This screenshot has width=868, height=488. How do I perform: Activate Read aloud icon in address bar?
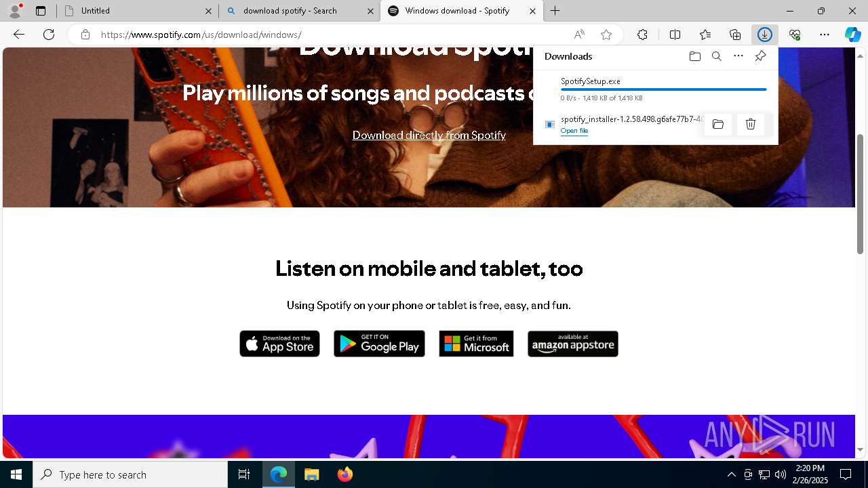(x=579, y=35)
